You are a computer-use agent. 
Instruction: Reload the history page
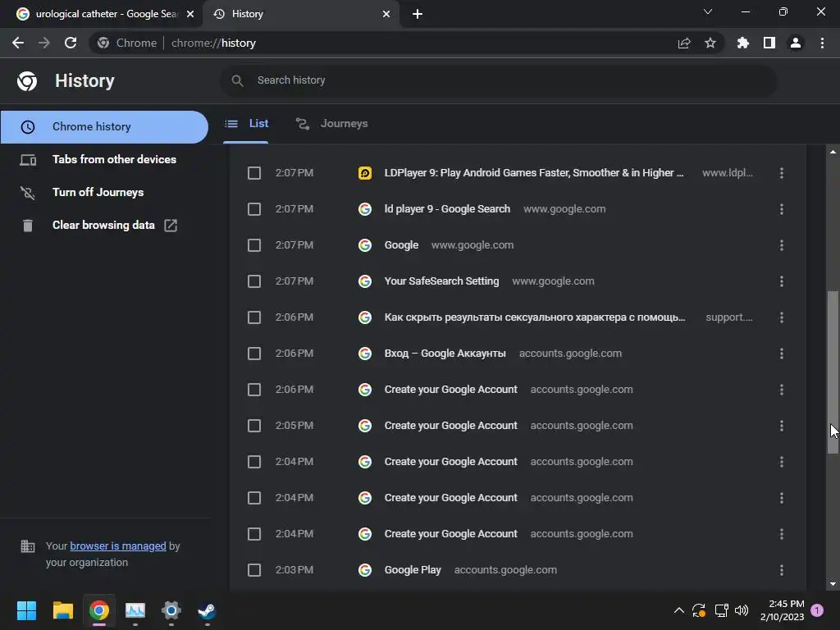[x=71, y=43]
